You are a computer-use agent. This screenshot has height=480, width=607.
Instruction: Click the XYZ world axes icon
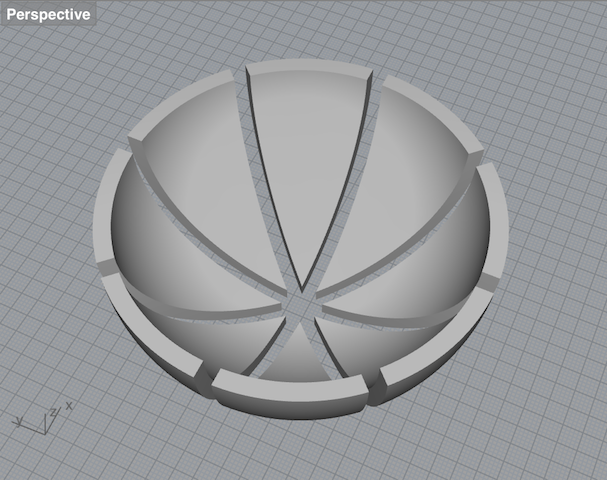pyautogui.click(x=43, y=418)
